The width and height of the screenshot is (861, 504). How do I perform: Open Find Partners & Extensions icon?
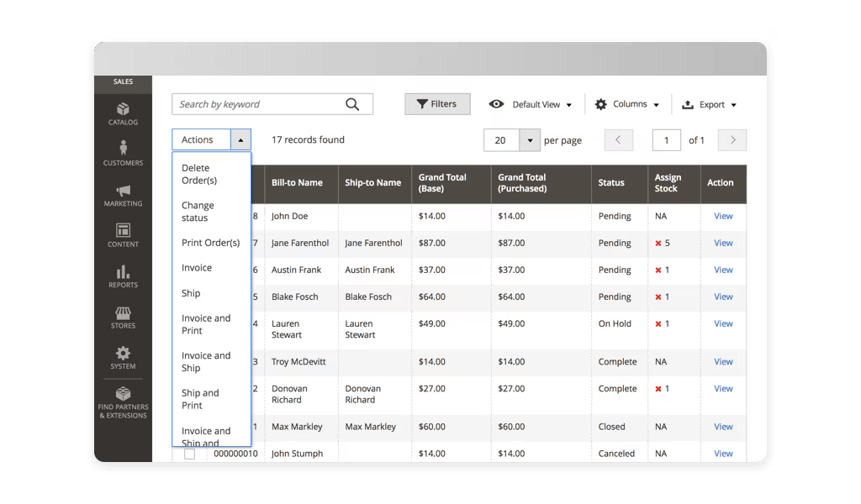tap(123, 394)
